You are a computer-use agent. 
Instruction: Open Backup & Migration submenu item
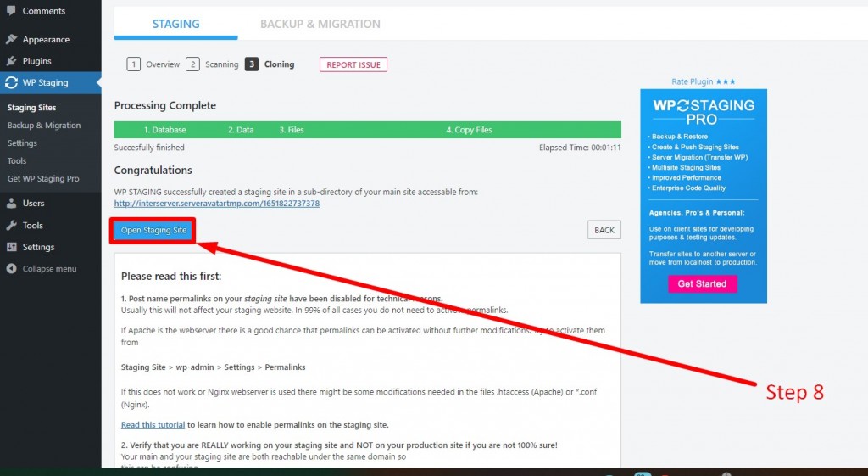tap(44, 126)
